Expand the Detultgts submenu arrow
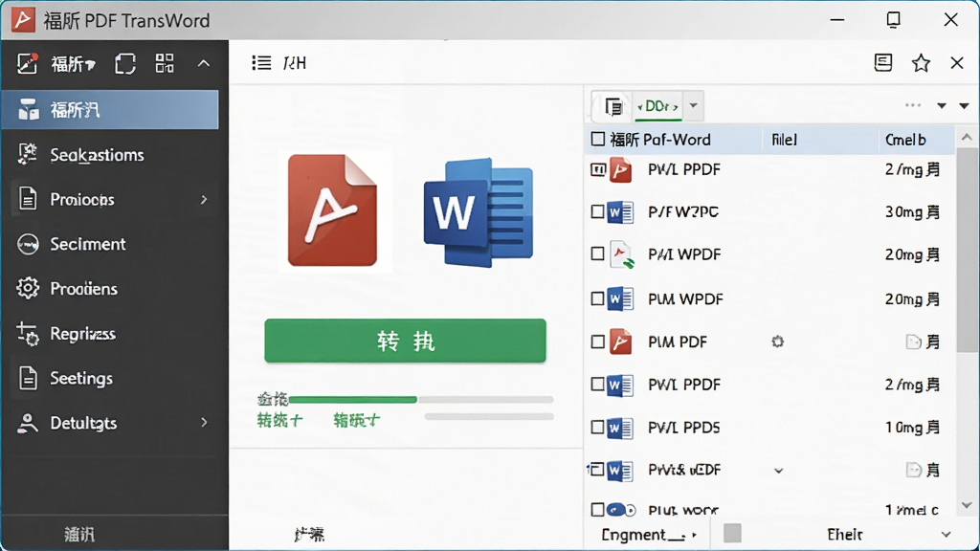 click(x=204, y=422)
